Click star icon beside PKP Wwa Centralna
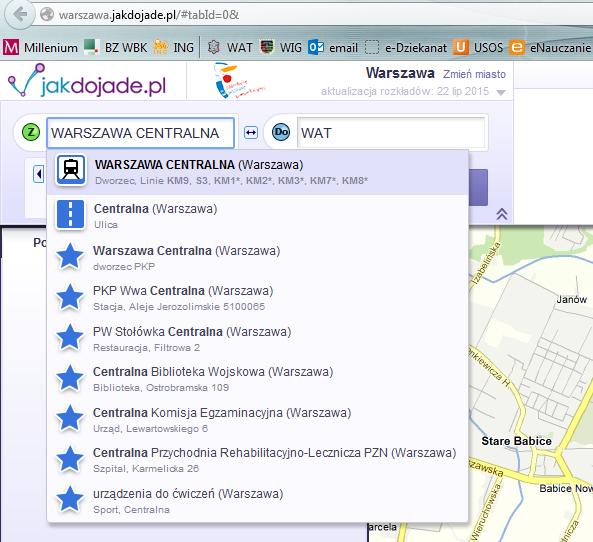Image resolution: width=593 pixels, height=542 pixels. point(70,297)
